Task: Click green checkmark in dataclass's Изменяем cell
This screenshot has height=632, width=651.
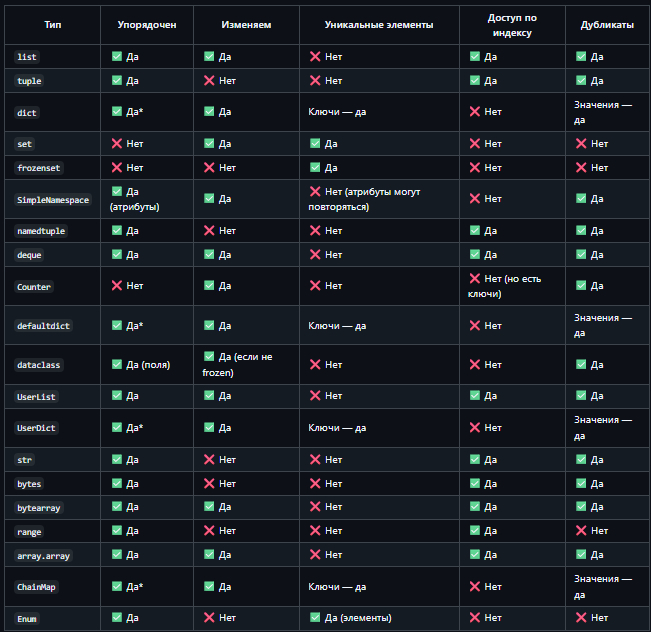Action: 209,357
